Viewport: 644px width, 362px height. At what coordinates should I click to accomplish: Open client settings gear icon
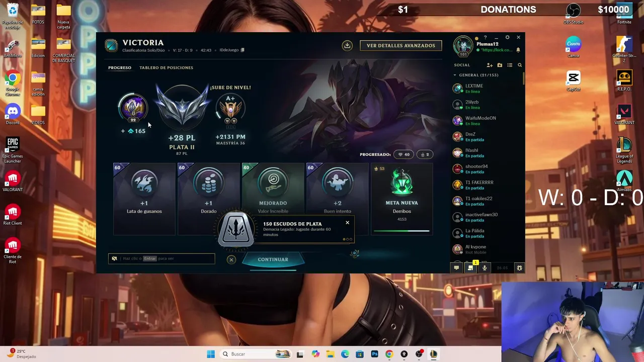tap(507, 37)
